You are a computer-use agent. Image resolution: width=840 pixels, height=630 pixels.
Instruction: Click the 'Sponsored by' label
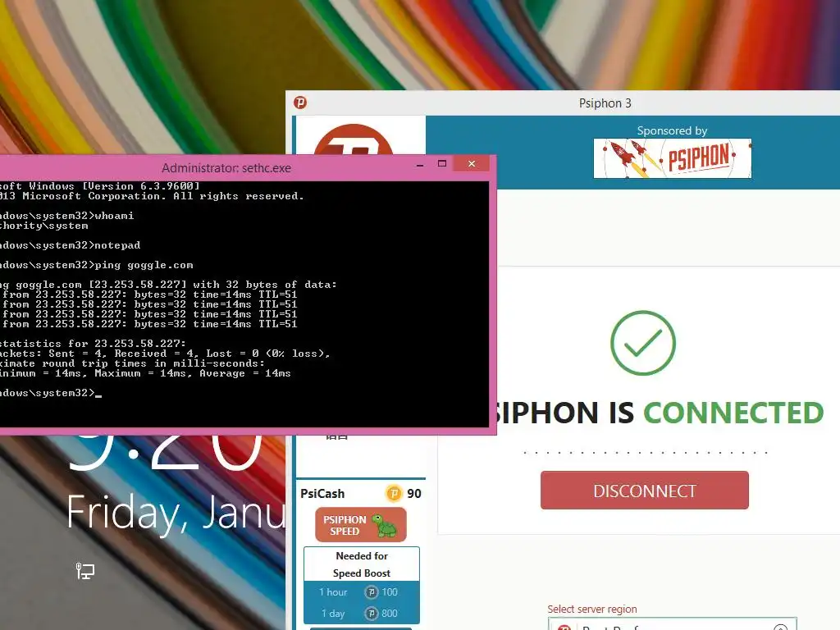(x=672, y=130)
